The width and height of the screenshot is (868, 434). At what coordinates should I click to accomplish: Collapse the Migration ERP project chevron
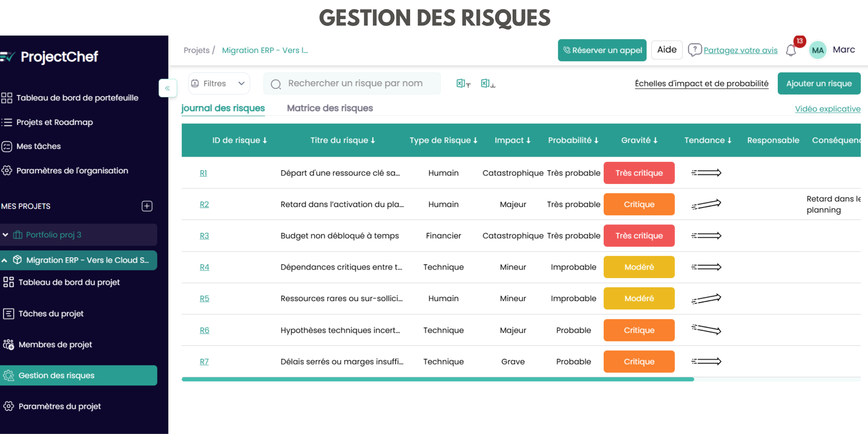(x=4, y=260)
